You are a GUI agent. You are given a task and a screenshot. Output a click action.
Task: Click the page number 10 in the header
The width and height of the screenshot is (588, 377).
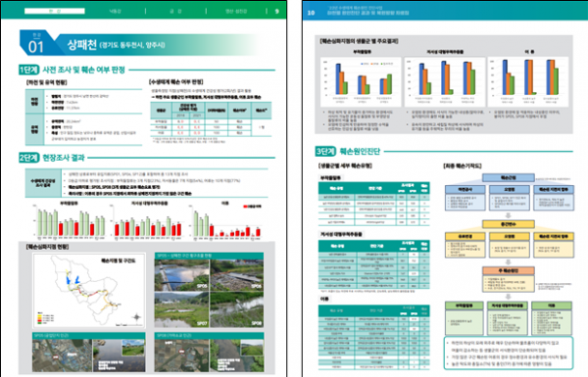311,13
